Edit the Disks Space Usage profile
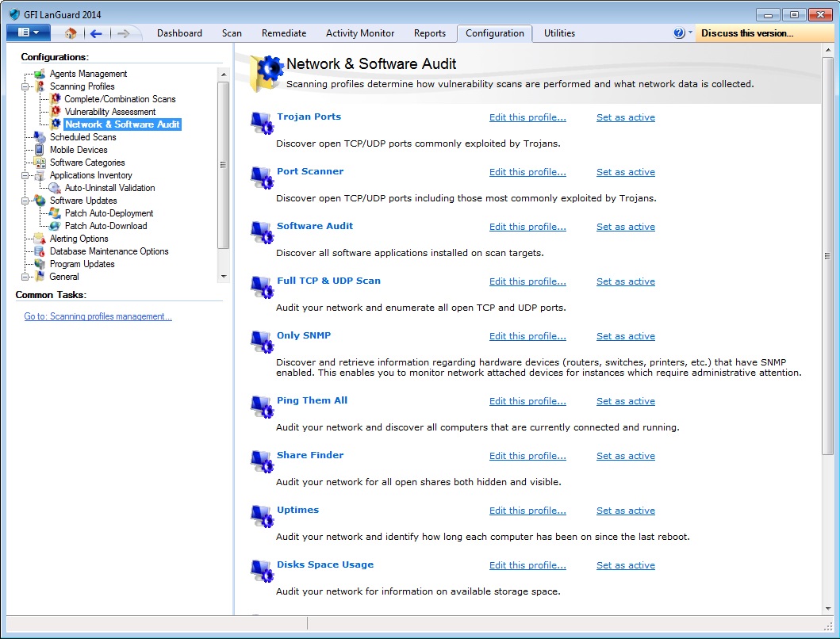The width and height of the screenshot is (840, 639). (527, 565)
